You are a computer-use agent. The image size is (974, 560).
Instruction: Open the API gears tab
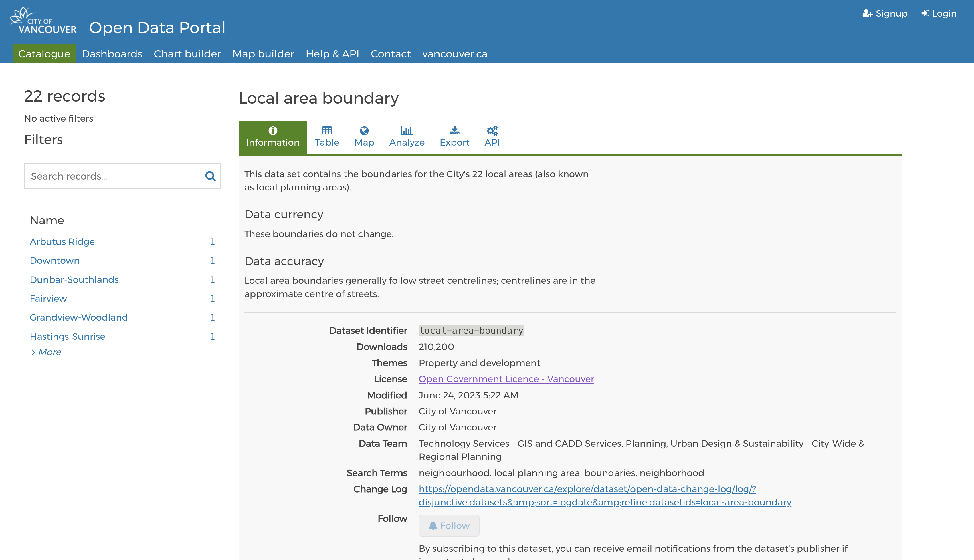pyautogui.click(x=492, y=137)
